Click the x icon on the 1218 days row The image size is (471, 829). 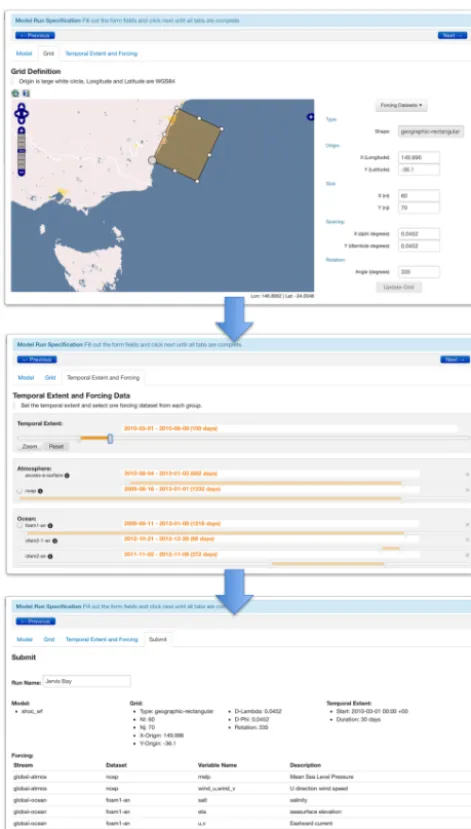click(x=467, y=524)
